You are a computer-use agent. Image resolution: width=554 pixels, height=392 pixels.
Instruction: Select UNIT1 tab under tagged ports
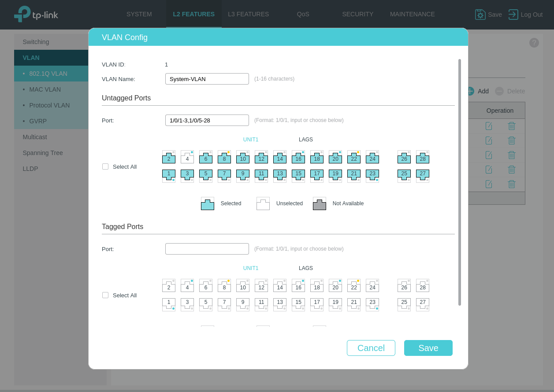(x=251, y=268)
